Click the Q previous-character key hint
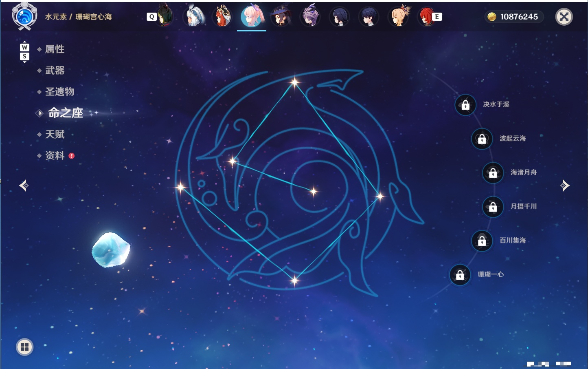 pos(151,17)
